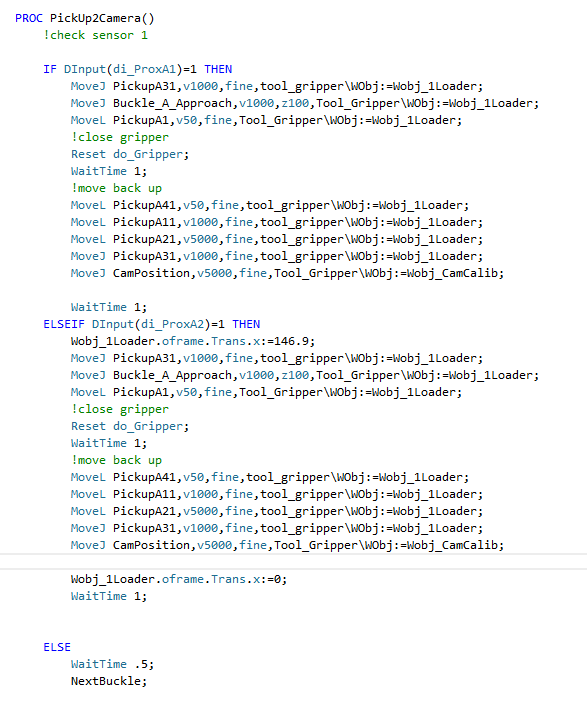
Task: Click Wobj_CamCalib in the IF branch MoveJ
Action: (455, 274)
